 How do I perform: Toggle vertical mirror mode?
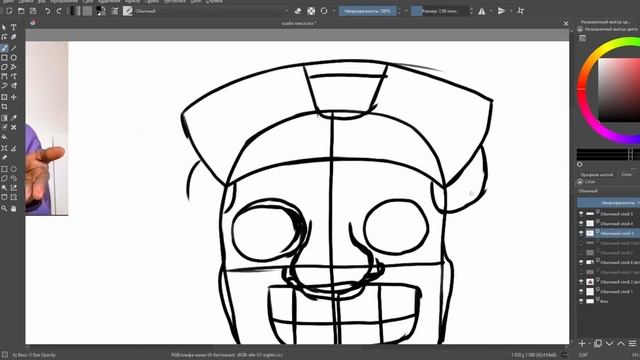502,11
